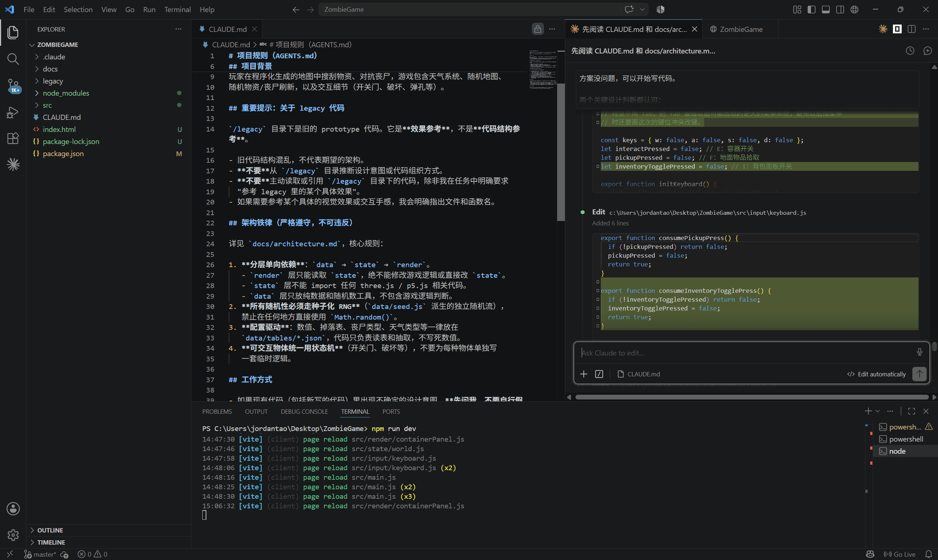Open the launch profile dropdown beside new terminal
Viewport: 938px width, 560px height.
click(877, 411)
